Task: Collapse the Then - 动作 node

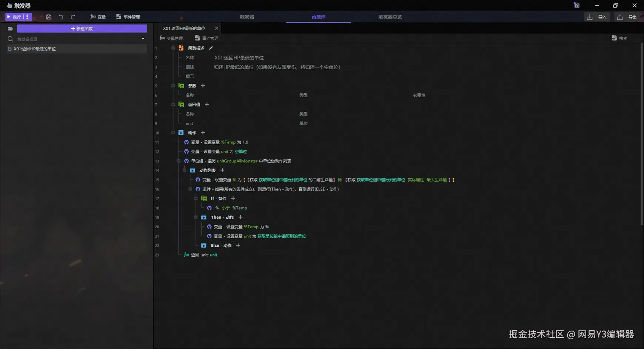Action: point(196,217)
